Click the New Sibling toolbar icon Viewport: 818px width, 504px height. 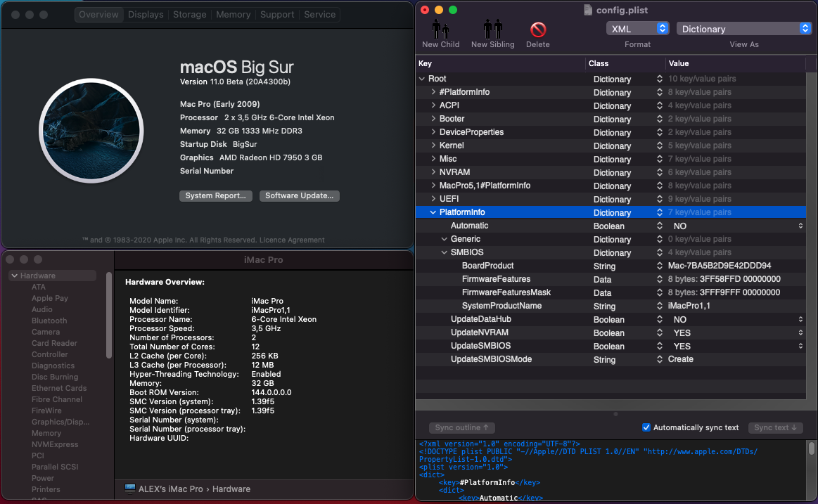(x=492, y=30)
